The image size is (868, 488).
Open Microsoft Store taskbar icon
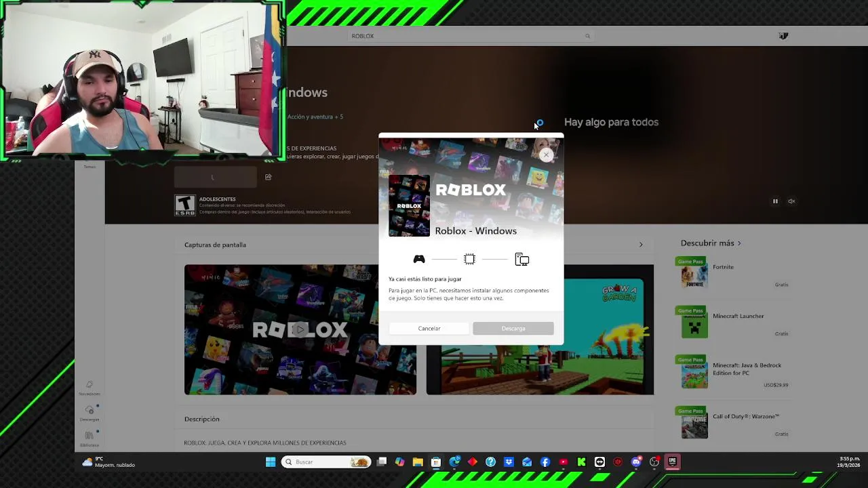click(x=436, y=462)
